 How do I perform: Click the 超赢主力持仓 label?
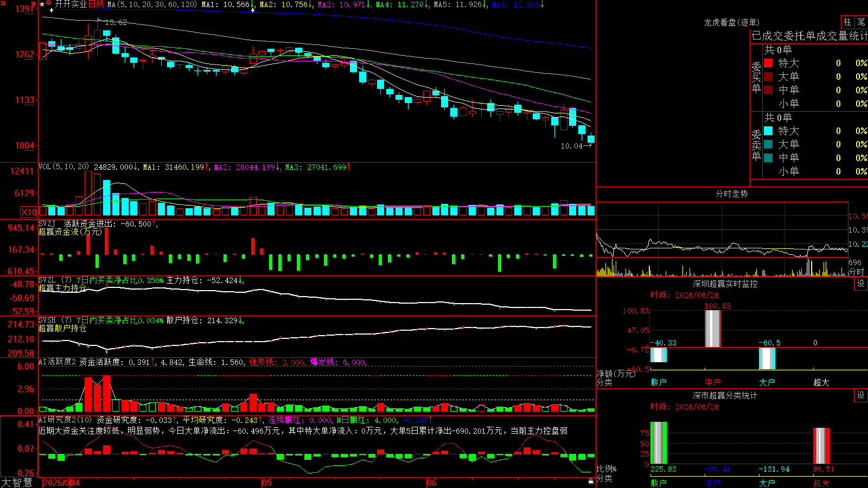pyautogui.click(x=62, y=288)
